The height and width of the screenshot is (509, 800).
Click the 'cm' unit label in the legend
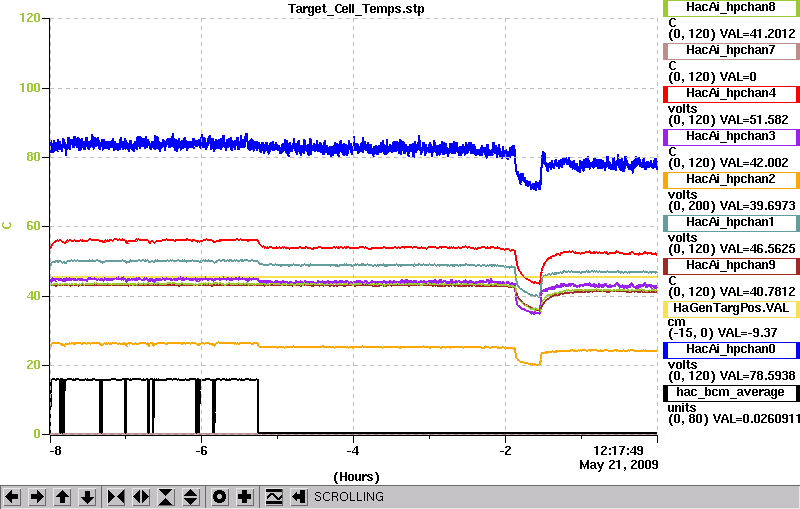click(x=677, y=322)
